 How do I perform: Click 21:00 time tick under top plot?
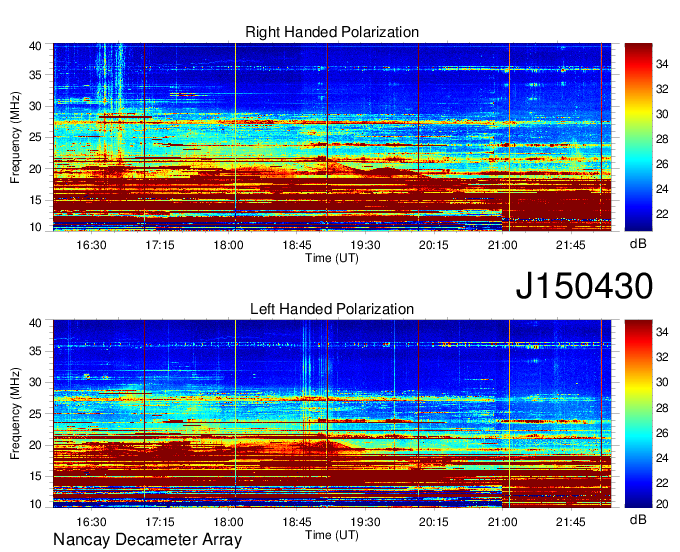coord(502,245)
